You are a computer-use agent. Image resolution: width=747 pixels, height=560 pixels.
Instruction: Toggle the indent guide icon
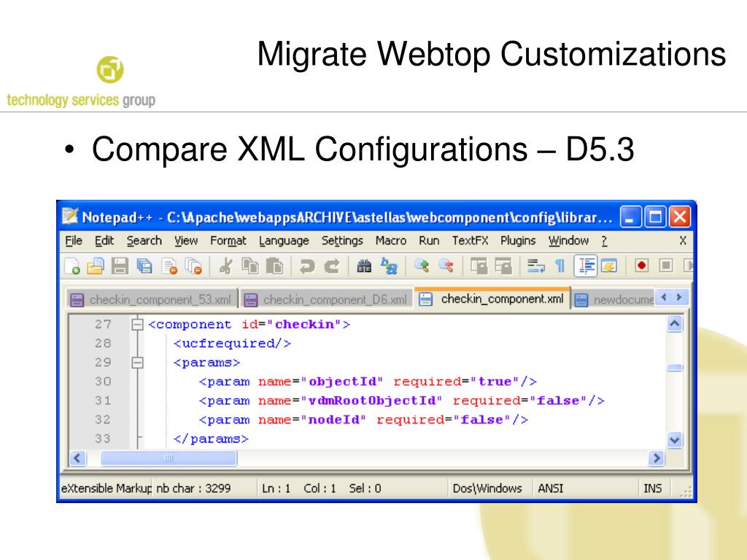pyautogui.click(x=586, y=265)
